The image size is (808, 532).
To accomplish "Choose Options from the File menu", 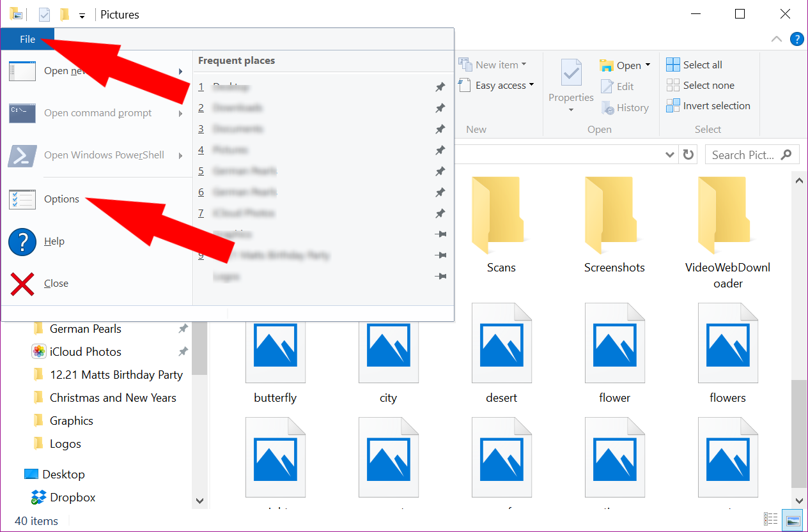I will click(61, 199).
